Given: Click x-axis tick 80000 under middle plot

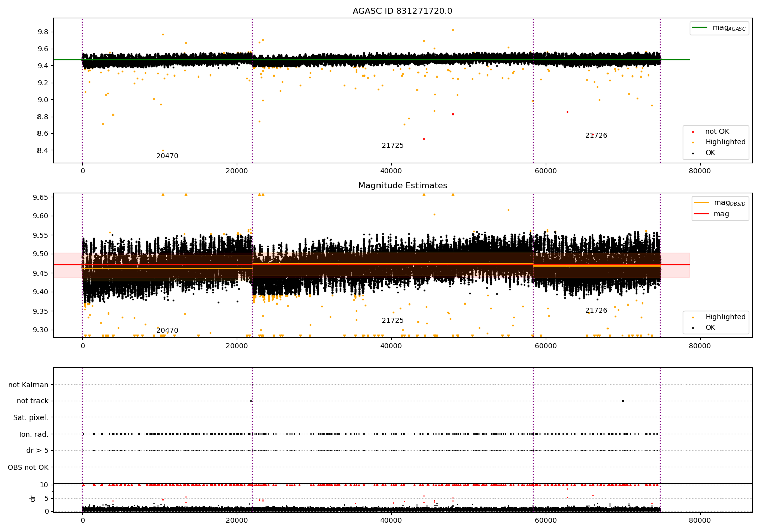Looking at the screenshot, I should (x=700, y=346).
